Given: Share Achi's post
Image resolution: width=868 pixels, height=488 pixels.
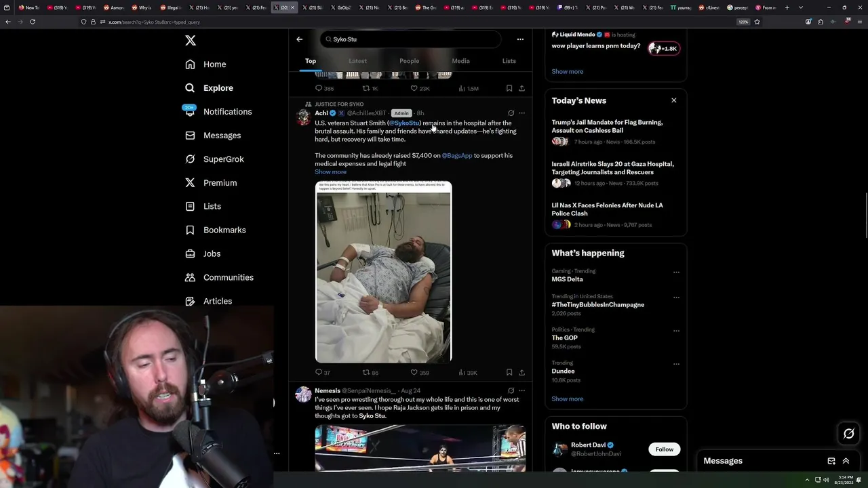Looking at the screenshot, I should click(521, 373).
